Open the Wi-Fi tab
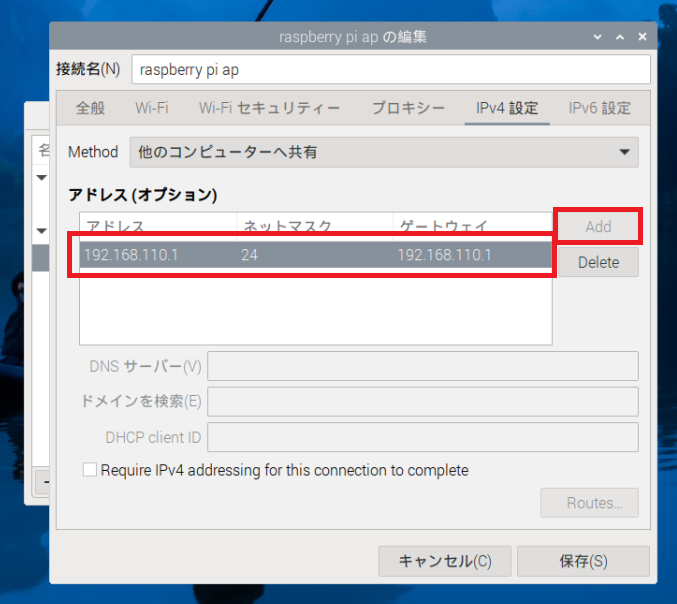677x604 pixels. (x=152, y=108)
